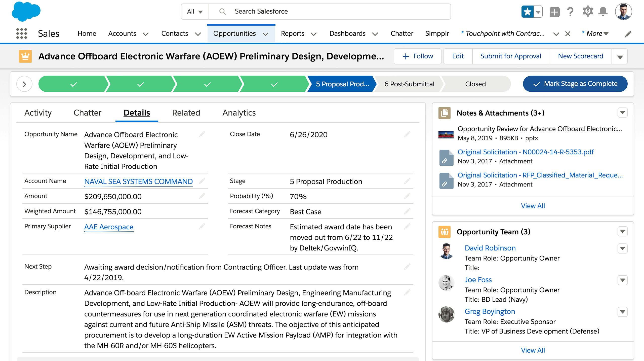Open more record actions dropdown beside New Scorecard
Viewport: 644px width, 361px height.
tap(620, 56)
